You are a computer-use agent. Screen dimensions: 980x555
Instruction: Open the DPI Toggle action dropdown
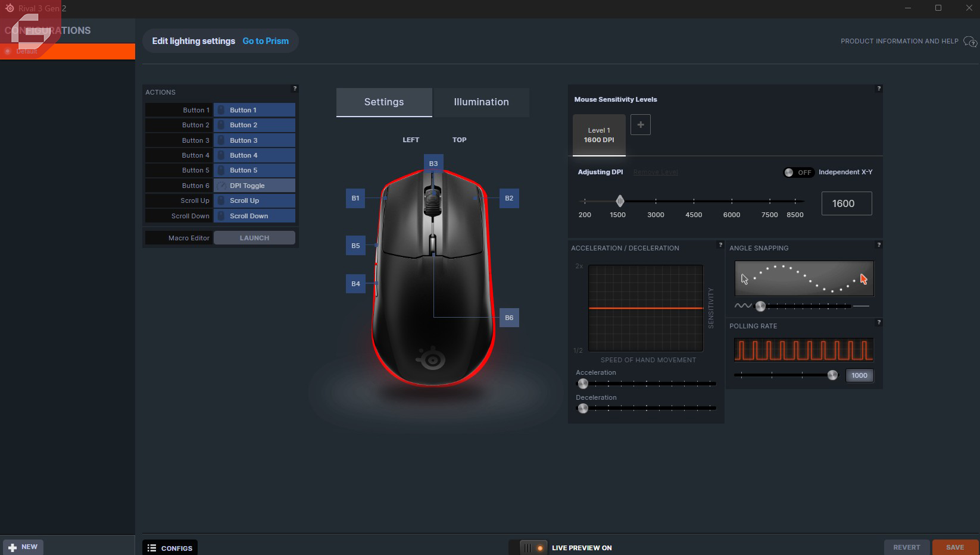[254, 186]
